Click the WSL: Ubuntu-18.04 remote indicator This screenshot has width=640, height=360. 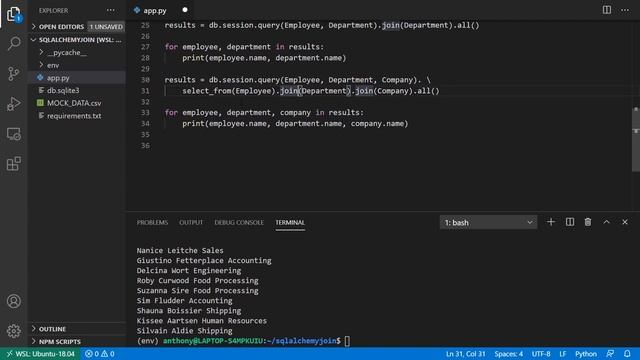tap(40, 354)
